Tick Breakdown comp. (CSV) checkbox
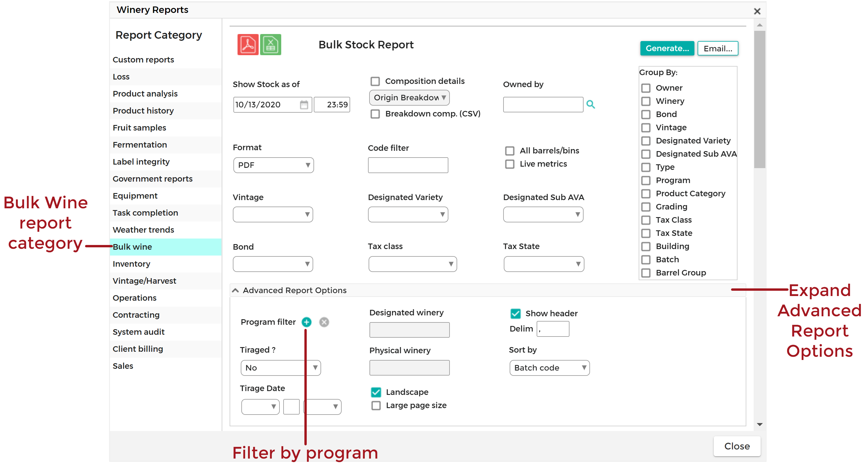868x470 pixels. coord(375,114)
